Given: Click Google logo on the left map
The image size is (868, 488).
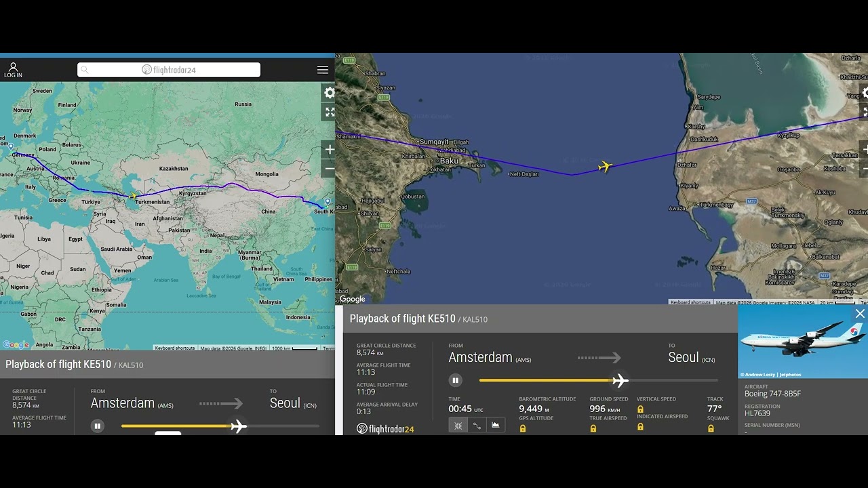Looking at the screenshot, I should tap(16, 345).
